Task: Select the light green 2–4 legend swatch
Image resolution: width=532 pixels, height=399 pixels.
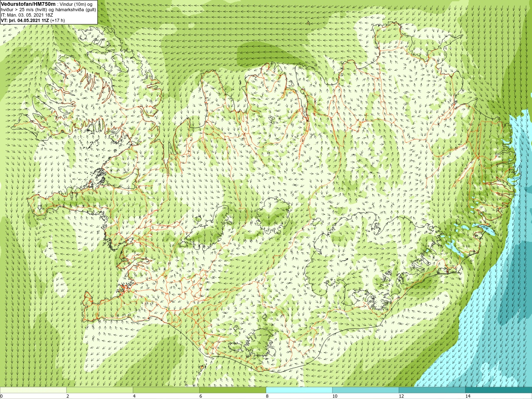Action: point(100,390)
